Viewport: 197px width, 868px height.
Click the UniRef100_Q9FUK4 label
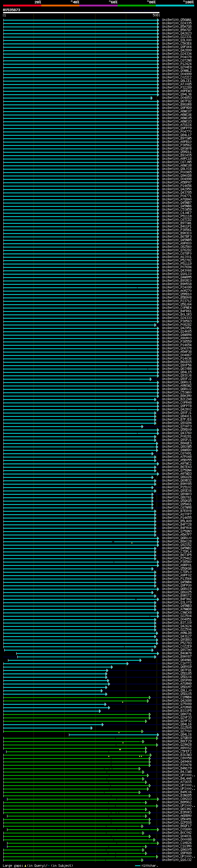point(177,47)
